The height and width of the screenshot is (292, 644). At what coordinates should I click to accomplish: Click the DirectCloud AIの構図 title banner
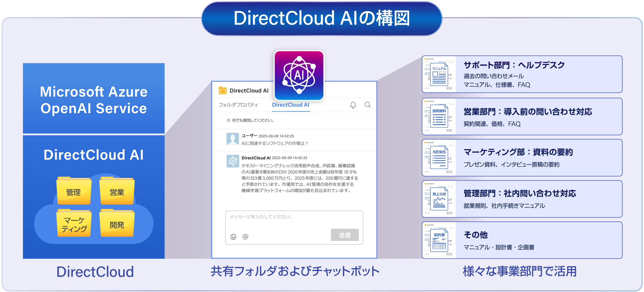tap(321, 18)
